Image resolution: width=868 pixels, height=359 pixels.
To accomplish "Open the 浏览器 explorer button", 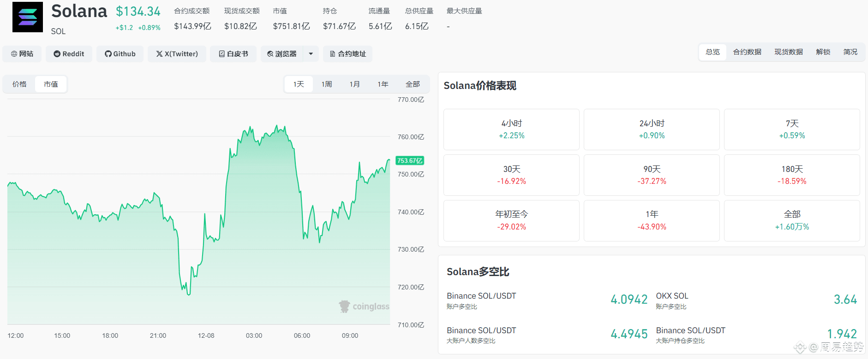I will [x=282, y=54].
